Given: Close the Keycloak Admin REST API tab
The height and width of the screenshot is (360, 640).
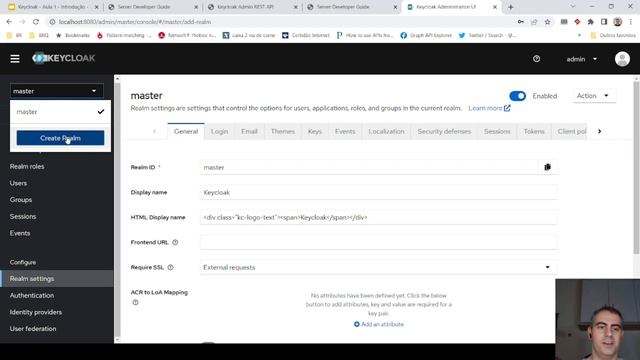Looking at the screenshot, I should [x=296, y=7].
